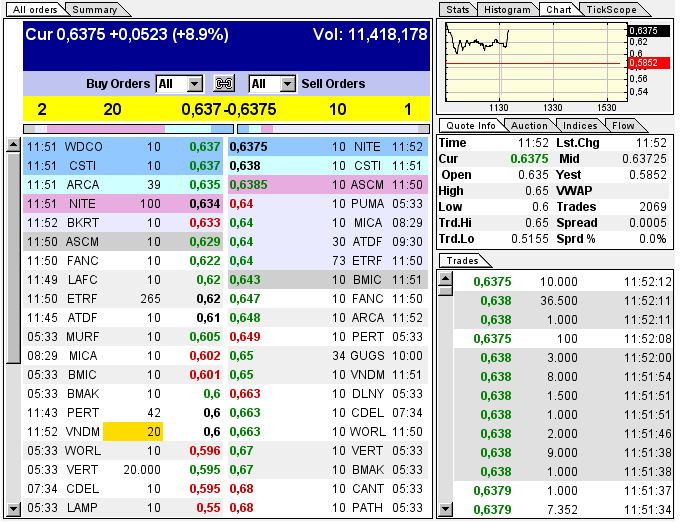The width and height of the screenshot is (696, 522).
Task: Click the 7.352 volume trade at 11:51:34
Action: click(563, 510)
